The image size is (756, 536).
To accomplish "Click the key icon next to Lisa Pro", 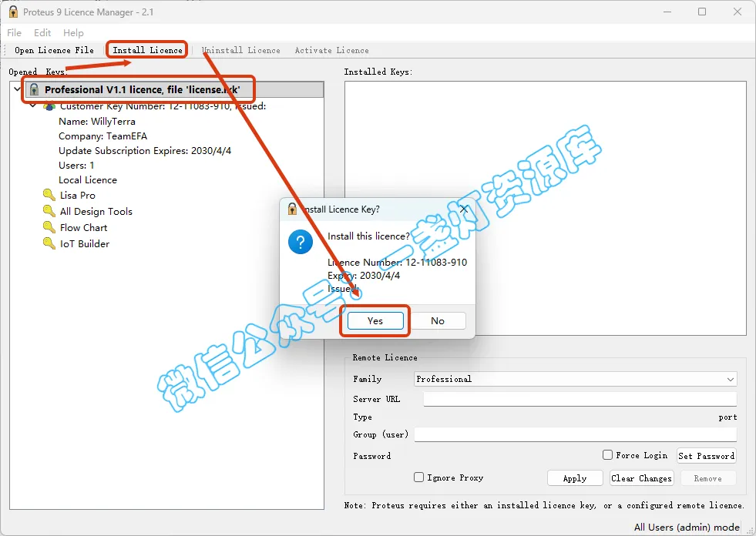I will click(49, 195).
